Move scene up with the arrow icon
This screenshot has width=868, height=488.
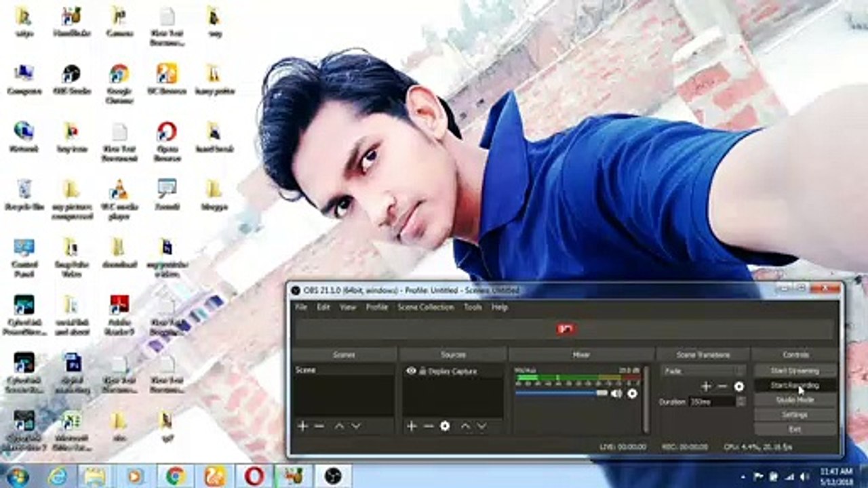339,426
